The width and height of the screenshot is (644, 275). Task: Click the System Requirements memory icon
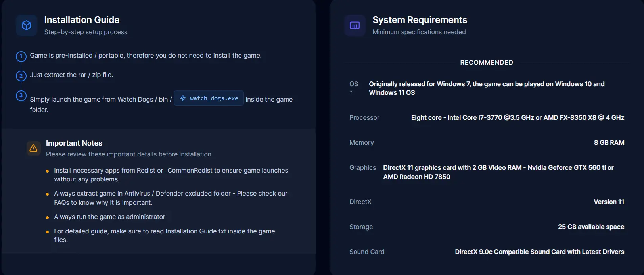click(x=355, y=25)
